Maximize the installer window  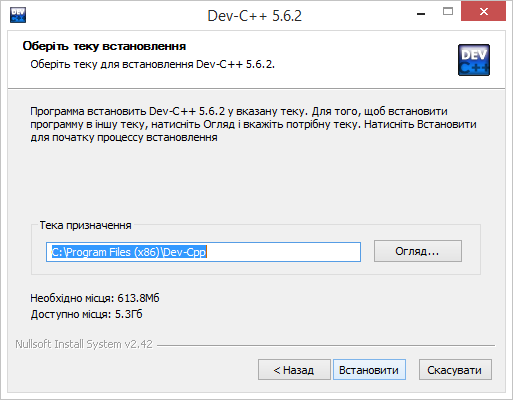point(448,12)
